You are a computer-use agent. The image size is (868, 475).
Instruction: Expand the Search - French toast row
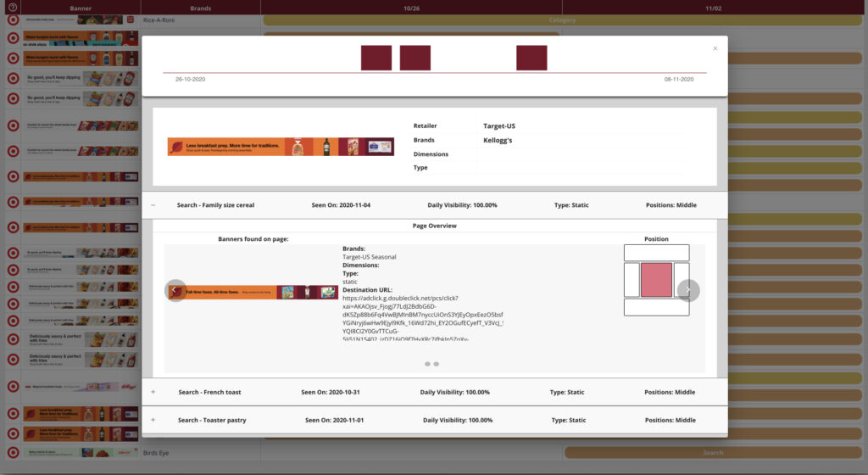point(153,392)
